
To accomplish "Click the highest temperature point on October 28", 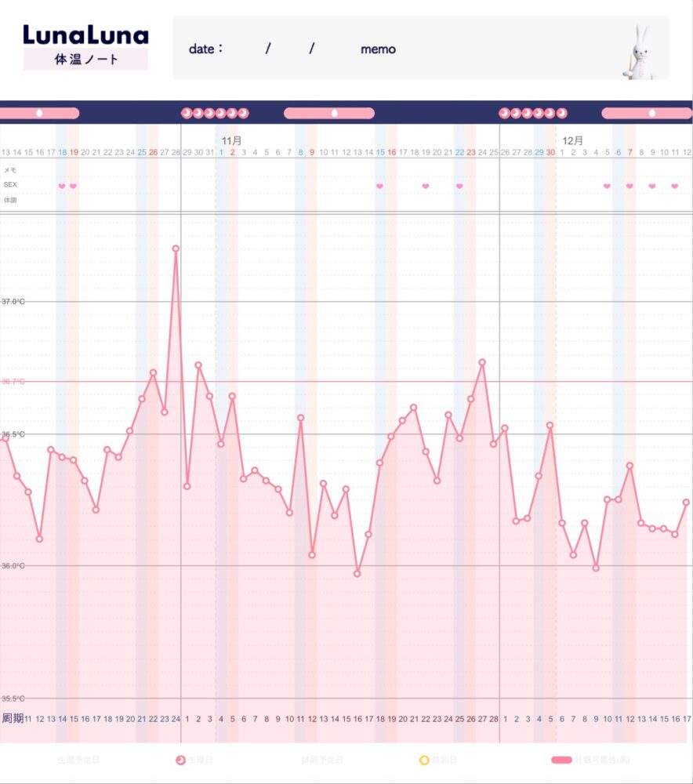I will click(x=176, y=249).
